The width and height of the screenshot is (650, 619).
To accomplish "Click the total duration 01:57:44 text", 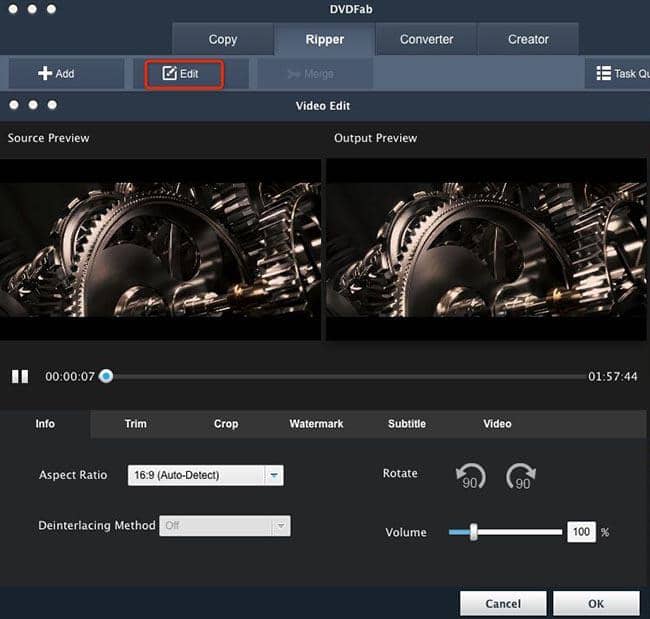I will point(613,376).
